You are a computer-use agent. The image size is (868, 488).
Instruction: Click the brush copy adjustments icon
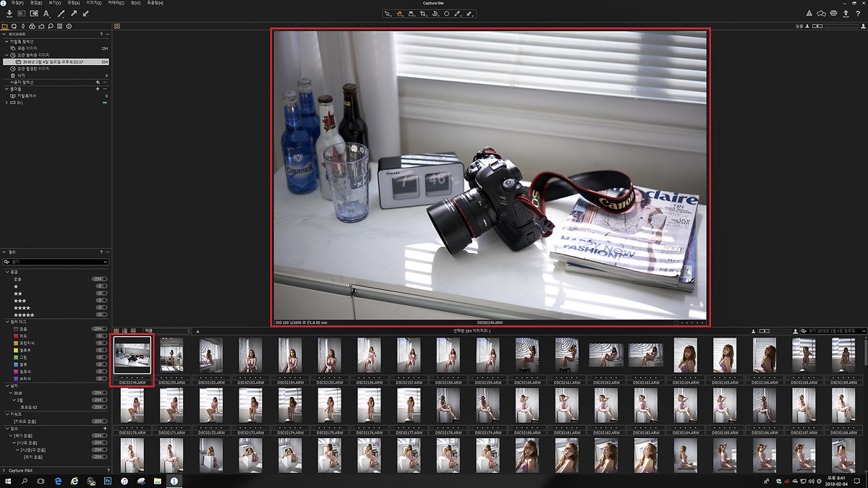tap(61, 13)
